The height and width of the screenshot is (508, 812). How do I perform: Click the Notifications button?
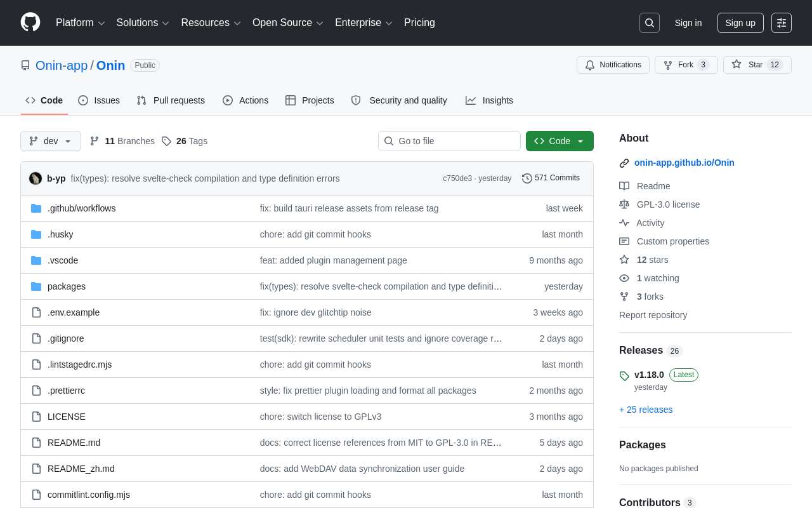point(613,65)
